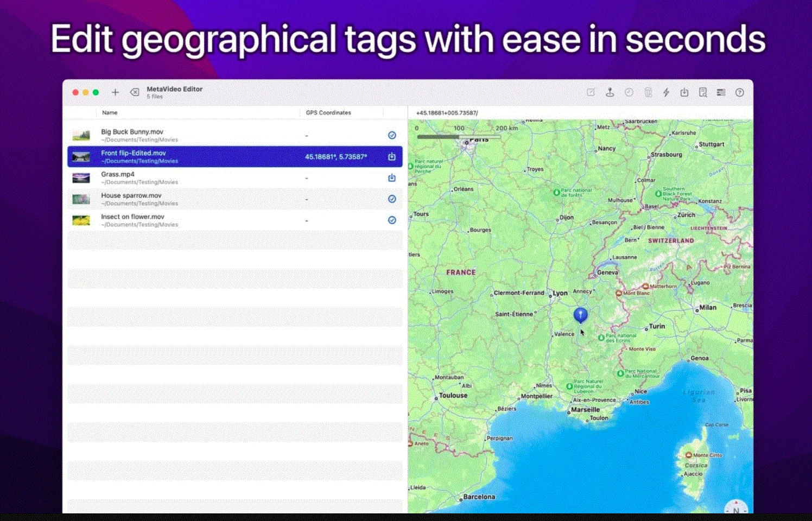
Task: Click the blue location pin on map
Action: pos(580,315)
